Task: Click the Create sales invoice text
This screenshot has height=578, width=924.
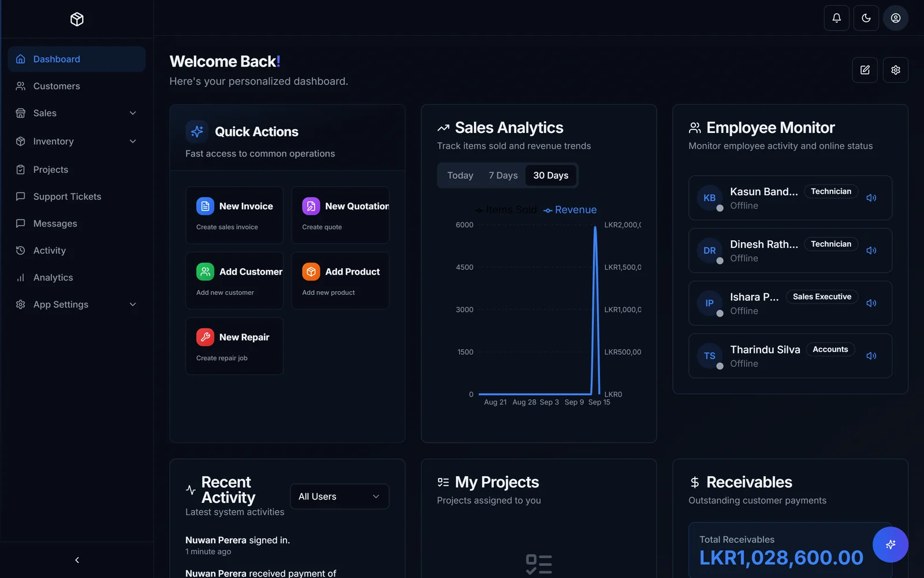Action: point(227,227)
